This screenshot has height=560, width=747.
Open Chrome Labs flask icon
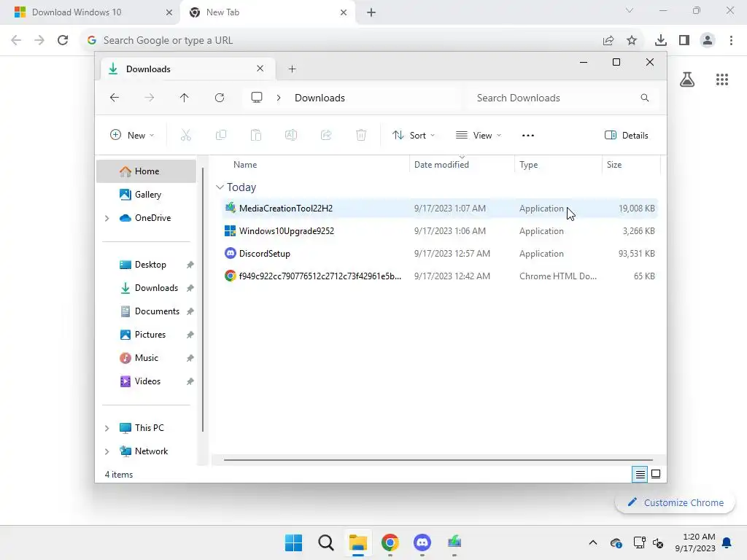(687, 79)
